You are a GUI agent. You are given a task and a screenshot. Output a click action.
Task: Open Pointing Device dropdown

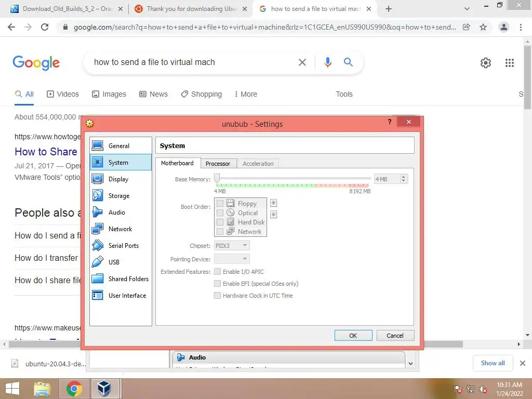point(232,259)
